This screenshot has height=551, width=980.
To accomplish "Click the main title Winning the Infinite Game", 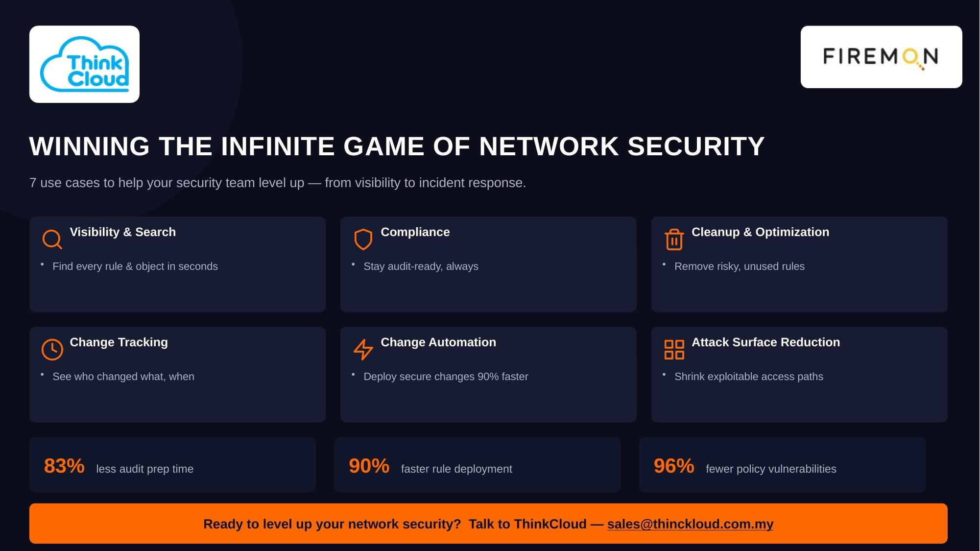I will point(397,146).
